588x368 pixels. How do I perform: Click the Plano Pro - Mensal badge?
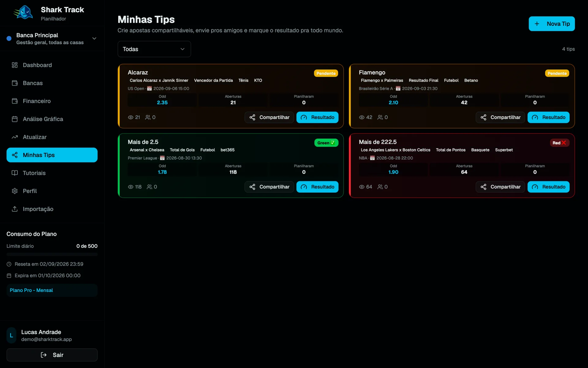pyautogui.click(x=52, y=290)
